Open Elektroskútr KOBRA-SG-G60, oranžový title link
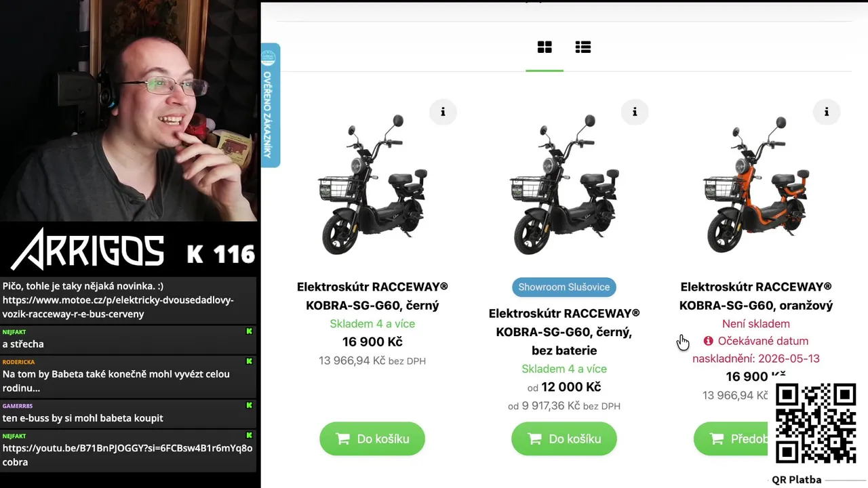The width and height of the screenshot is (868, 488). [756, 296]
